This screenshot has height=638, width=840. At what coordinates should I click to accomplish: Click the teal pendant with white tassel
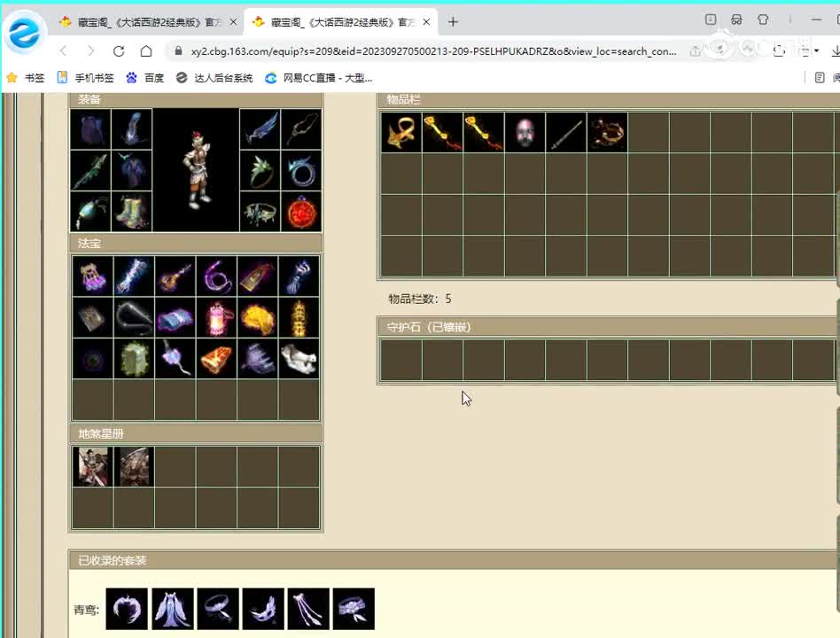coord(90,212)
